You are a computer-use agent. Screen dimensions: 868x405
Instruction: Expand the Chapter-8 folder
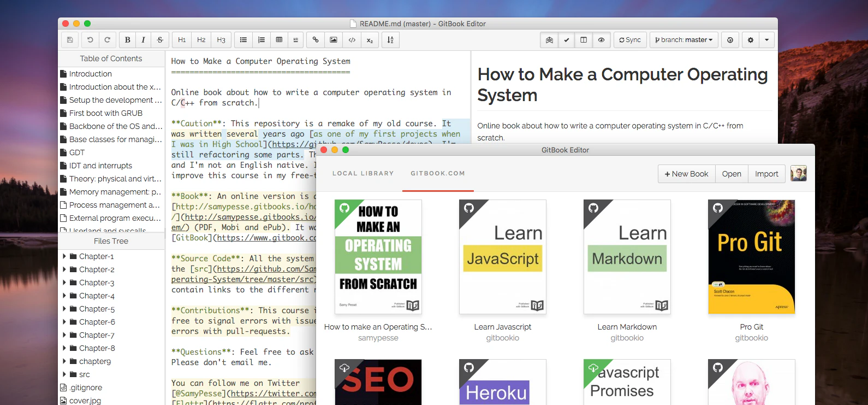pyautogui.click(x=64, y=348)
